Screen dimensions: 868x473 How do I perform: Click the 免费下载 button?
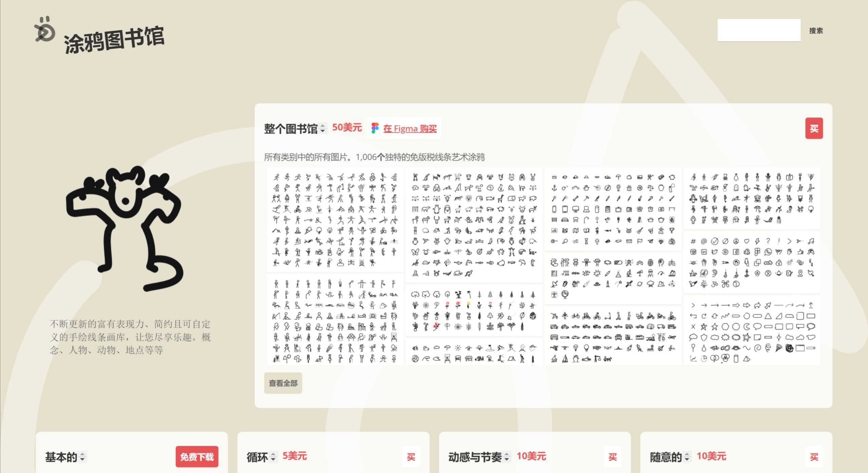pos(197,457)
